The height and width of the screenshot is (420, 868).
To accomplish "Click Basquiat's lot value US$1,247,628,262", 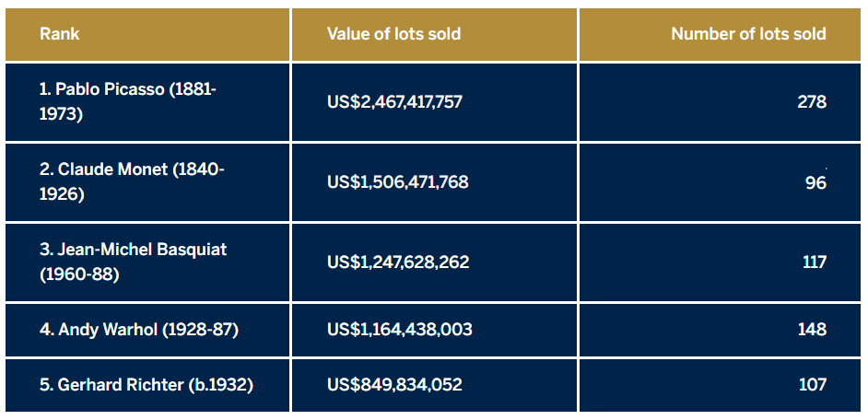I will pyautogui.click(x=398, y=262).
